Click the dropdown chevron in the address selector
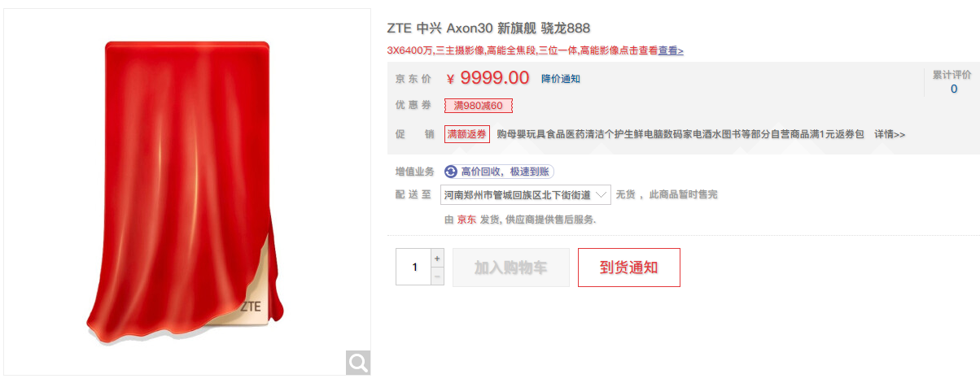 point(601,195)
